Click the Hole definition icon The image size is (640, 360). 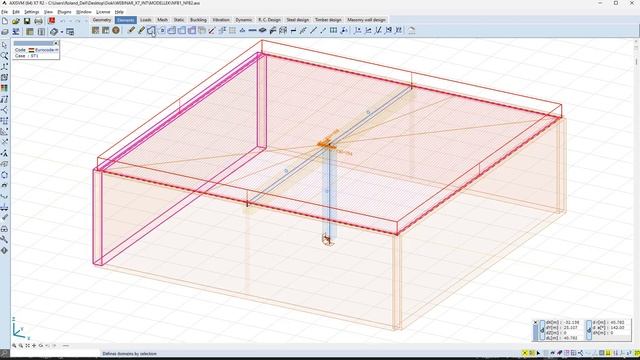pyautogui.click(x=162, y=30)
